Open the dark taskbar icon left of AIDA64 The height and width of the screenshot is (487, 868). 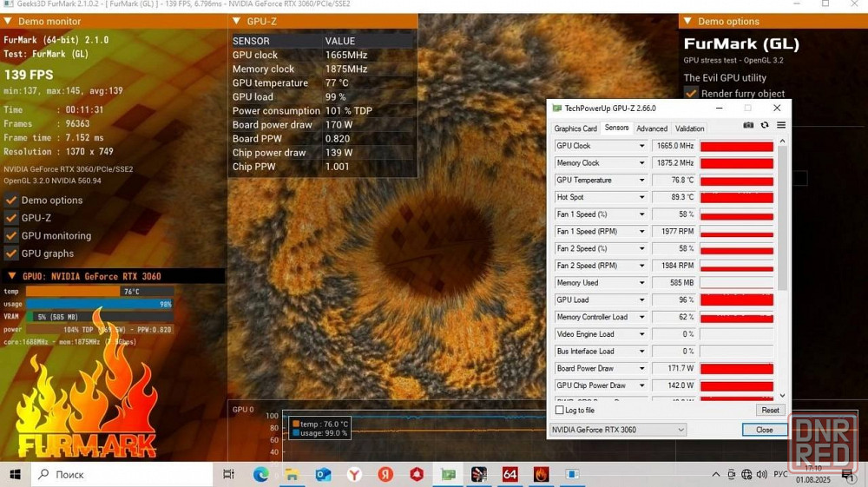click(479, 474)
